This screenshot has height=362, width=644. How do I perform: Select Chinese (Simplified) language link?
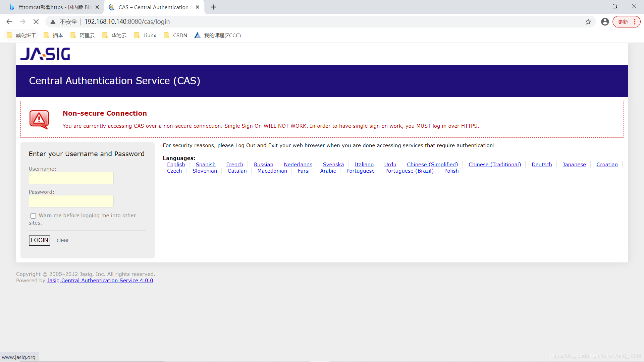432,165
